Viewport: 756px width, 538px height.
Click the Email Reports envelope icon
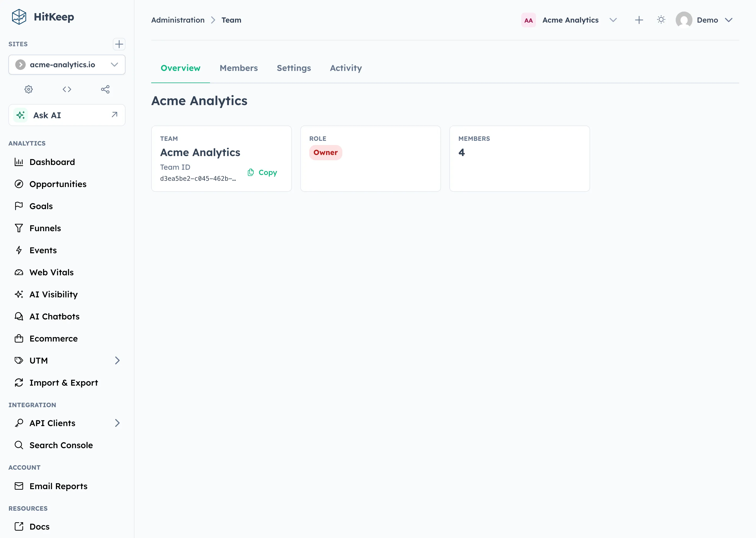tap(19, 486)
